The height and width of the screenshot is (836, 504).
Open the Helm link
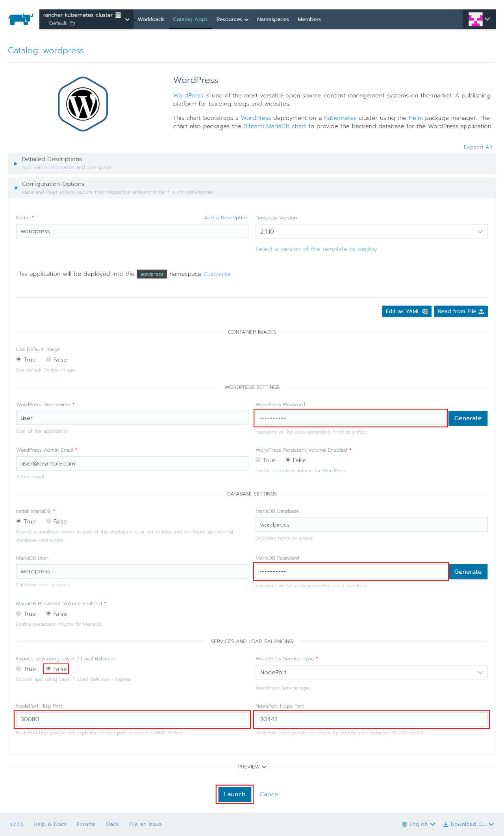(415, 118)
